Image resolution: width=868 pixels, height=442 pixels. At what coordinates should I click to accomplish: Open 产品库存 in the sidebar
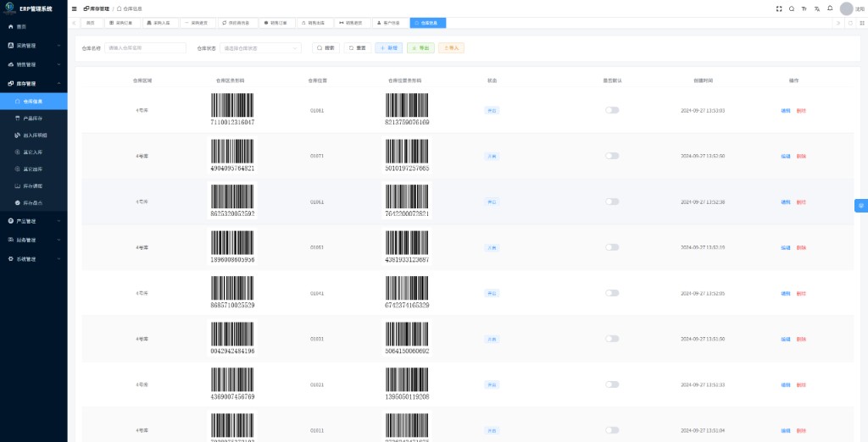34,119
